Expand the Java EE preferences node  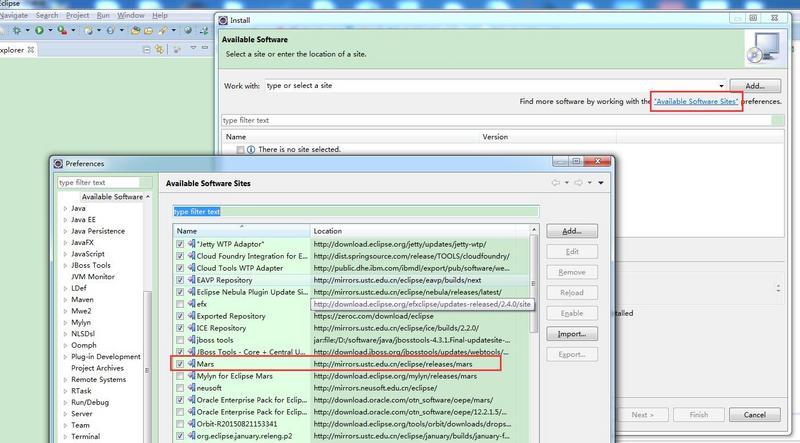[65, 219]
